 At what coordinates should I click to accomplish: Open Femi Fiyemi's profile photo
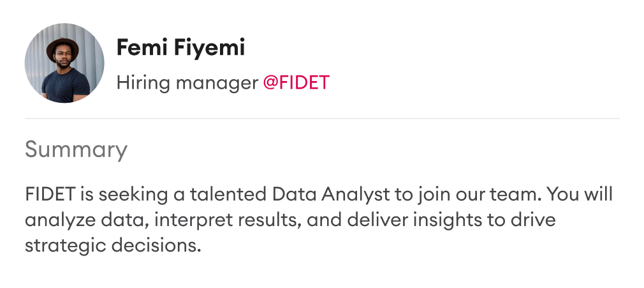tap(64, 63)
